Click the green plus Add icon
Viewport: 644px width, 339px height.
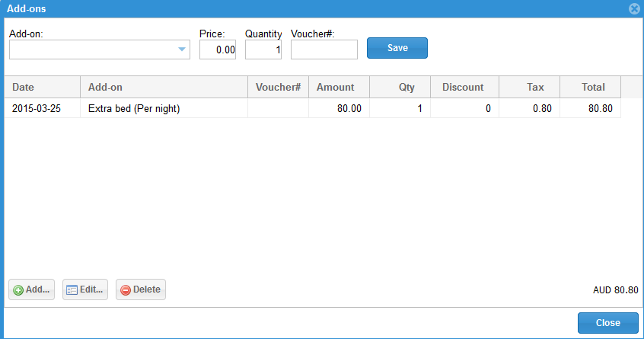coord(19,290)
